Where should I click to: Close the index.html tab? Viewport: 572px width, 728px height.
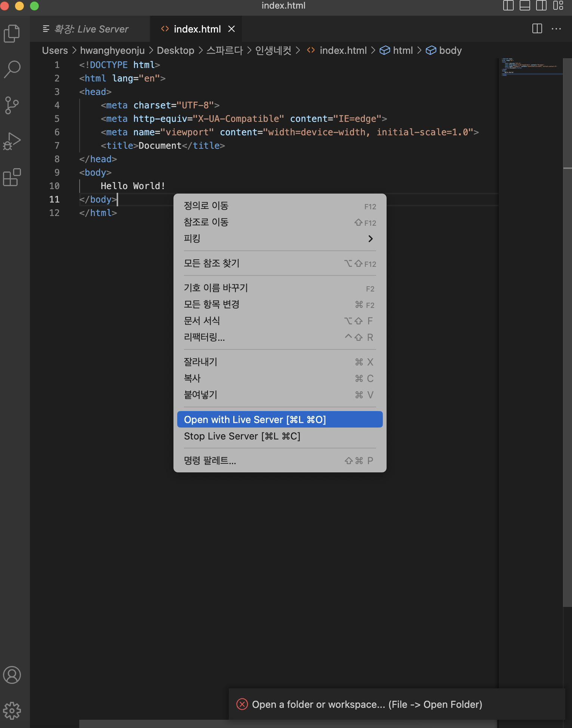232,29
